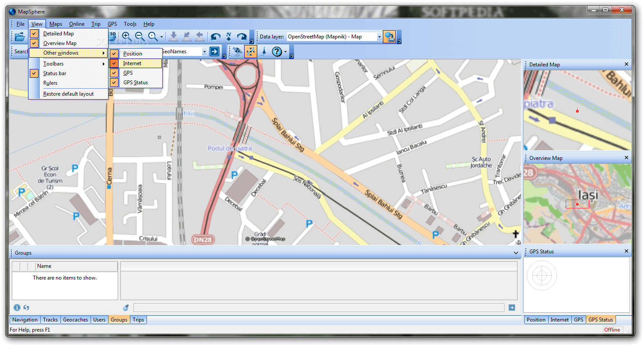Viewport: 644px width, 346px height.
Task: Click the Zoom Out magnifier icon
Action: pyautogui.click(x=140, y=37)
